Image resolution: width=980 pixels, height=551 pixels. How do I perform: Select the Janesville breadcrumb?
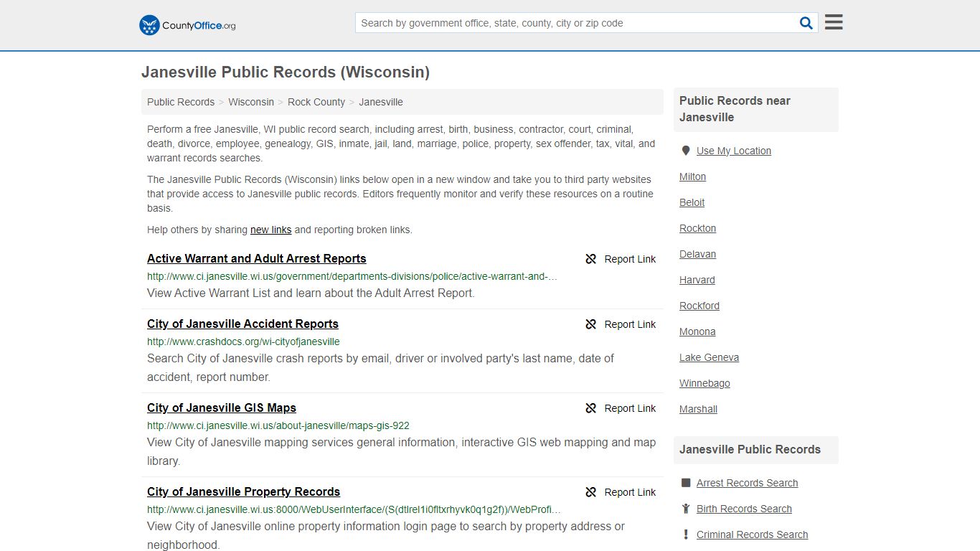(x=381, y=102)
